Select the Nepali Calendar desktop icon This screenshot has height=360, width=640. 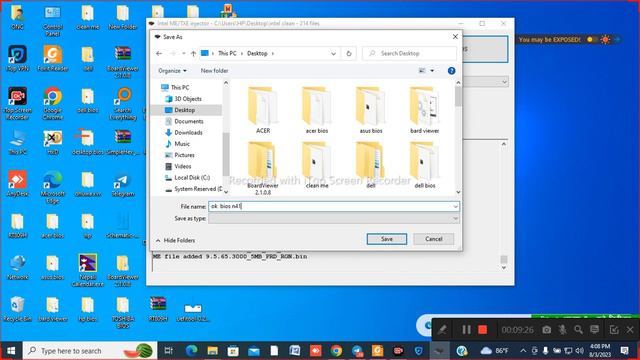click(x=88, y=269)
